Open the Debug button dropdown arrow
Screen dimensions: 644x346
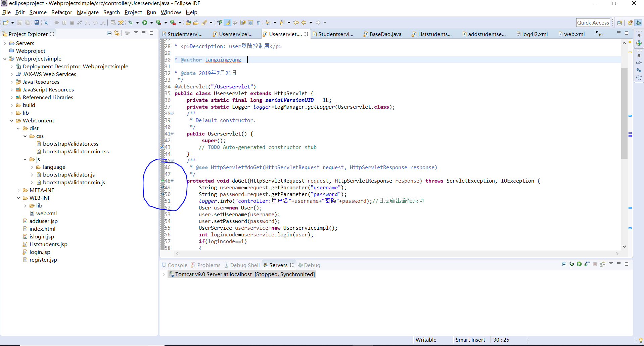pyautogui.click(x=137, y=23)
